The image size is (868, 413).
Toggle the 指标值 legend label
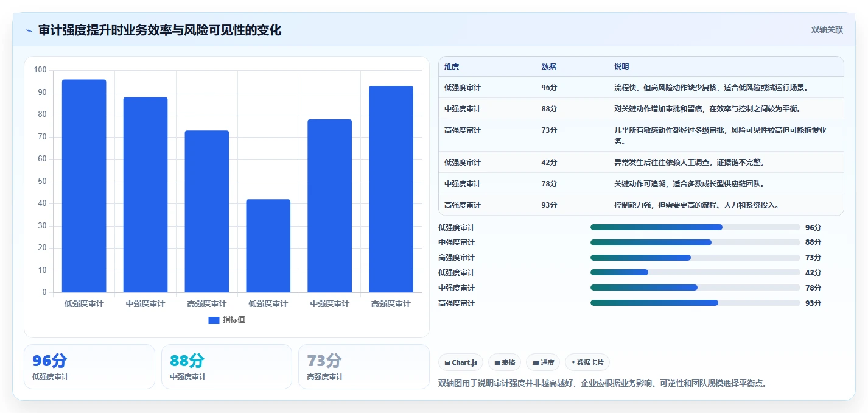click(234, 320)
